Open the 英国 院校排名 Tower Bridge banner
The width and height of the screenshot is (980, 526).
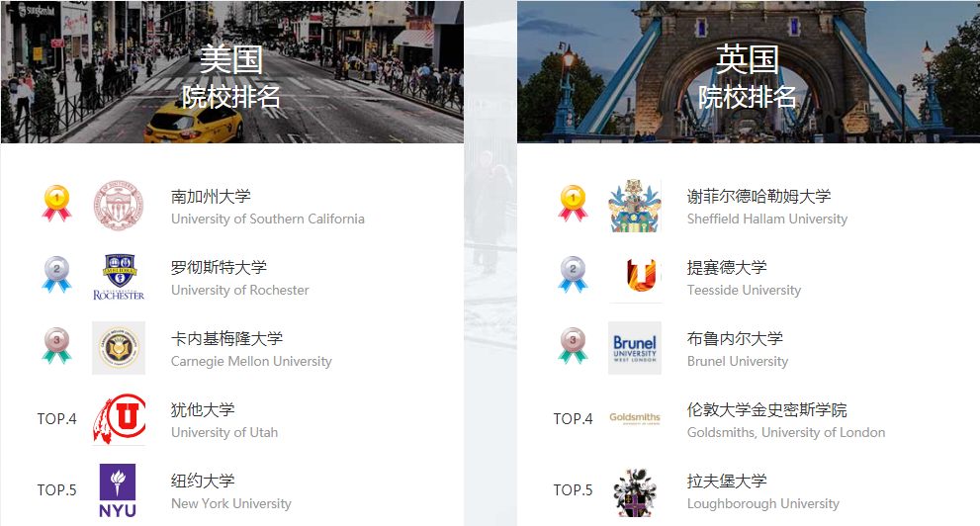[749, 72]
